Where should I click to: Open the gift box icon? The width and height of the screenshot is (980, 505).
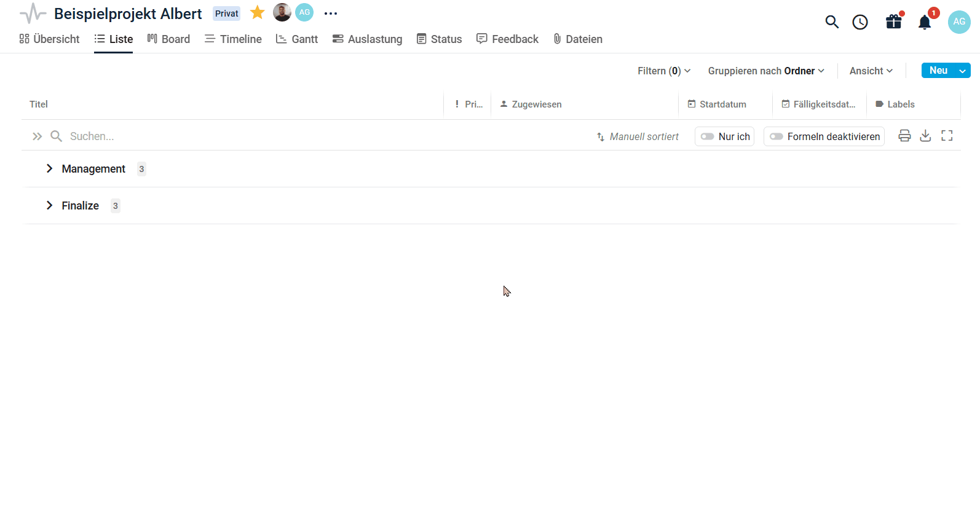893,22
